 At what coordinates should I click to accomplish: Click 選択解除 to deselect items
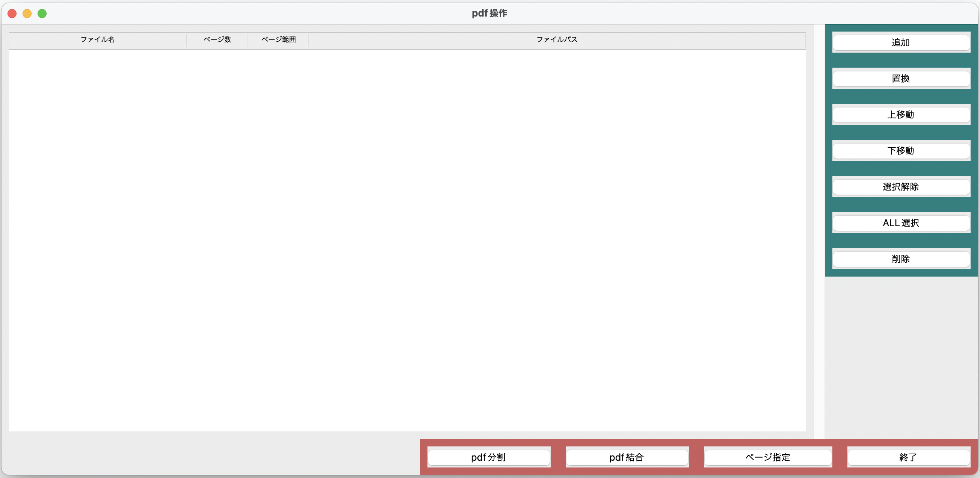coord(901,186)
